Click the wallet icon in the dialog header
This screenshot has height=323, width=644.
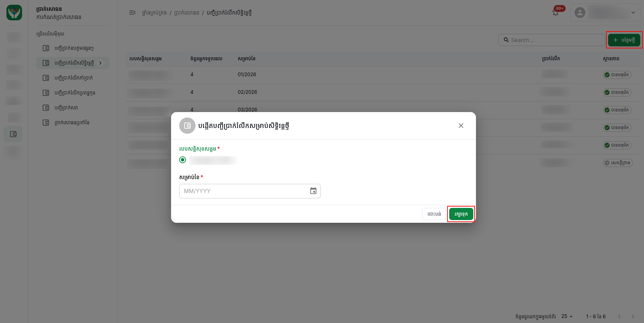187,126
